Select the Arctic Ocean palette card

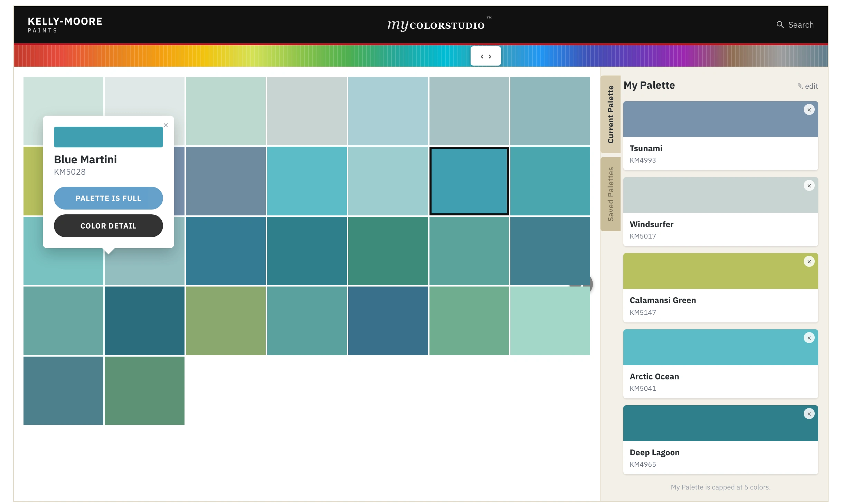coord(720,364)
